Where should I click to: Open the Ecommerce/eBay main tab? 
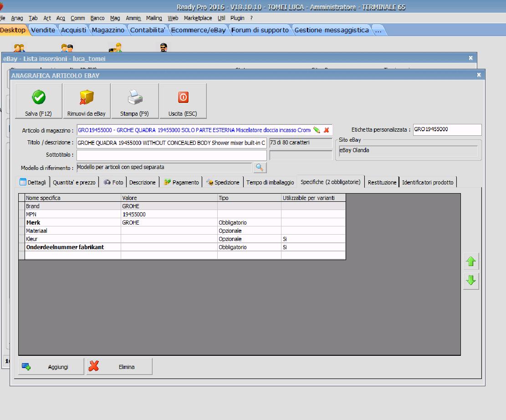click(x=198, y=30)
